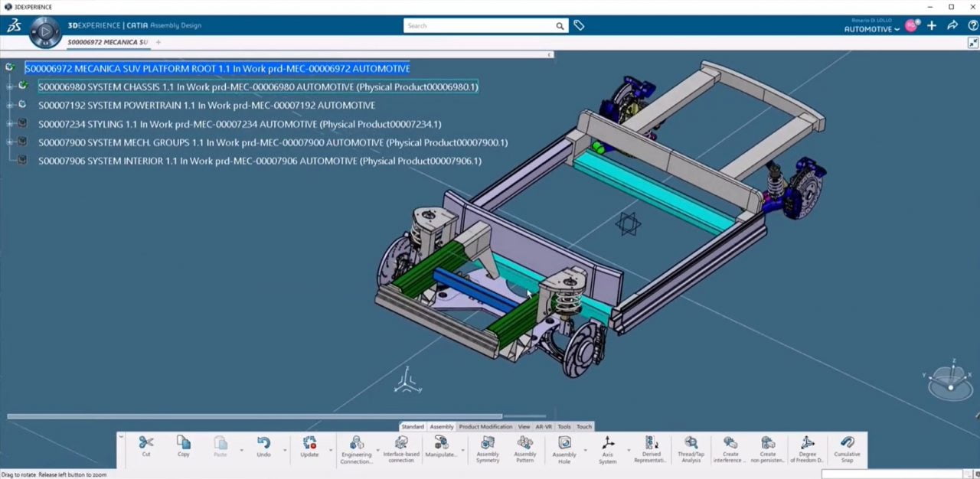980x479 pixels.
Task: Expand the SYSTEM POWERTRAIN tree node
Action: [10, 105]
